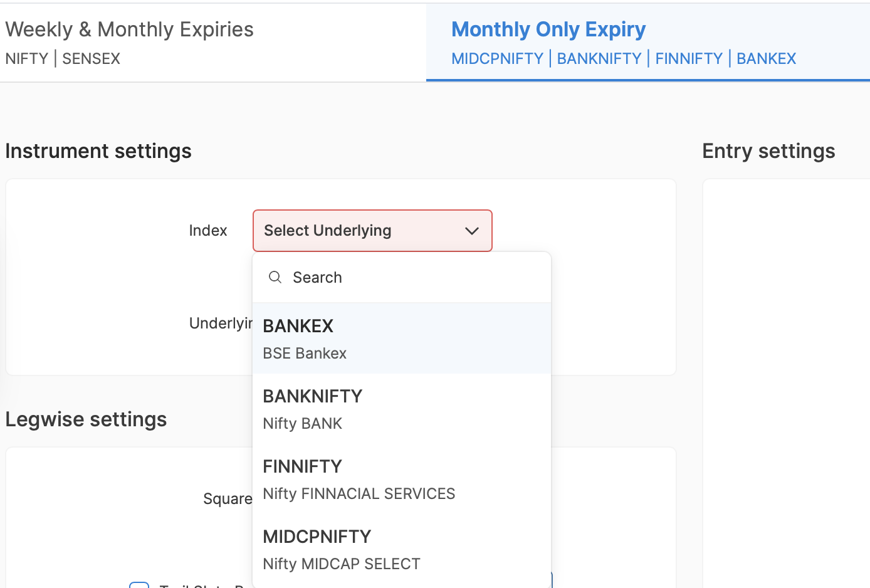Image resolution: width=870 pixels, height=588 pixels.
Task: Choose BANKEX BSE Bankex option
Action: point(402,339)
